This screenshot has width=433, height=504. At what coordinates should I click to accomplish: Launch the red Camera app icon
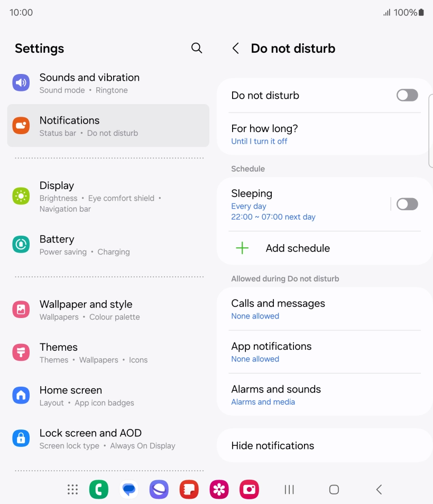point(250,489)
